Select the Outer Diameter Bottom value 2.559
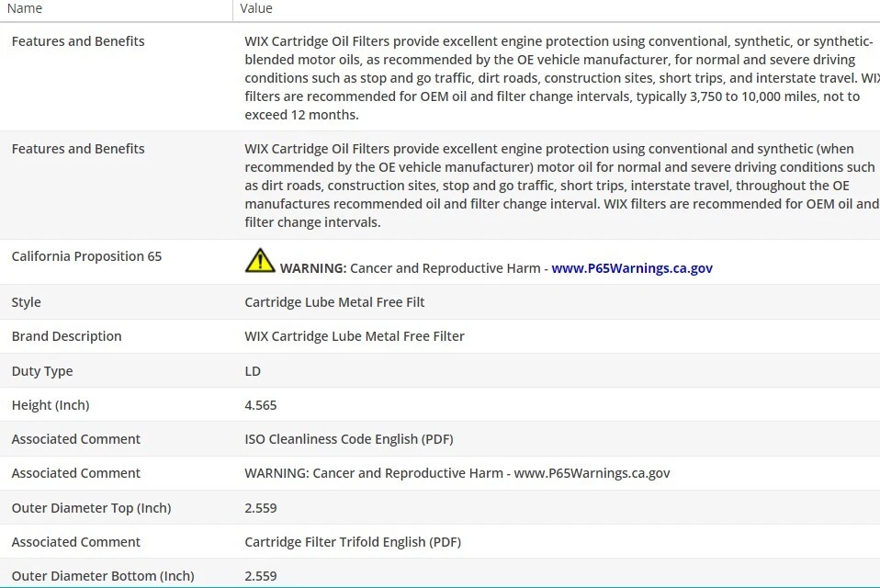The height and width of the screenshot is (588, 880). pyautogui.click(x=260, y=576)
